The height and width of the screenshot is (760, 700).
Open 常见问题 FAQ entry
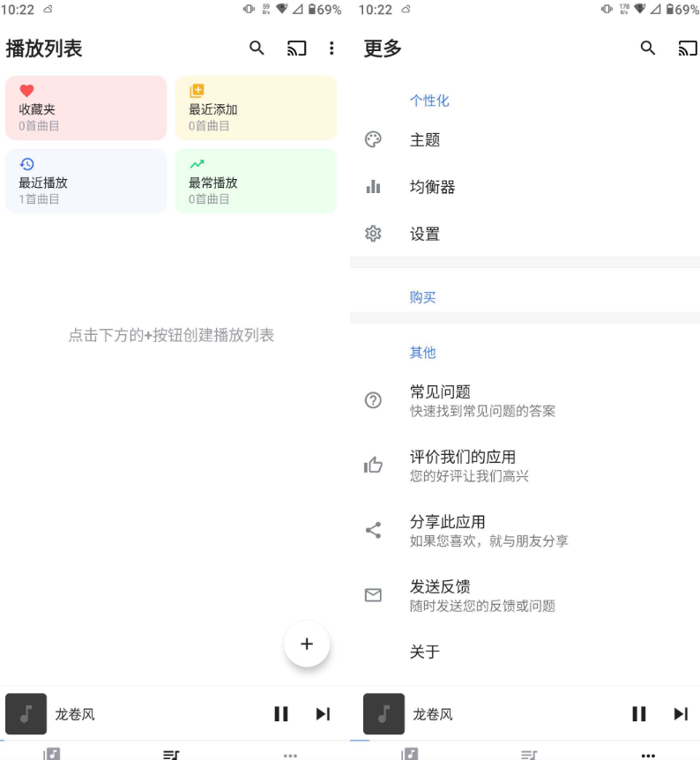pos(440,400)
